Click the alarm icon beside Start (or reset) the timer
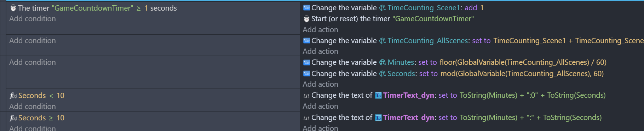 click(x=306, y=19)
